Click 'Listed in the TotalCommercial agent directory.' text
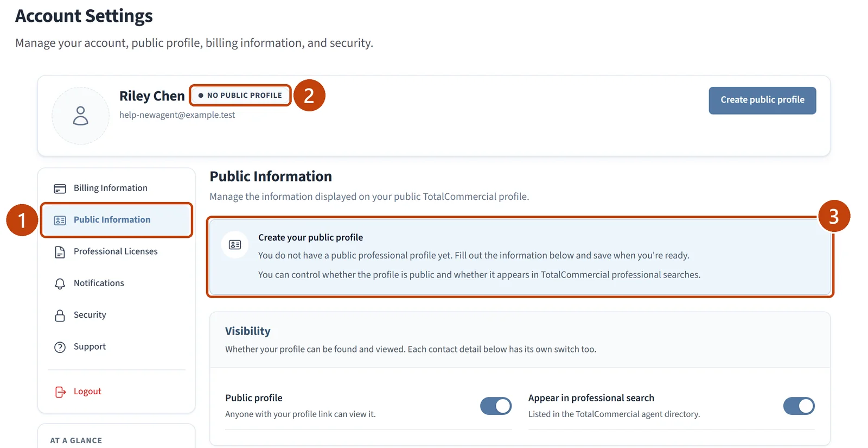868x448 pixels. pyautogui.click(x=614, y=414)
